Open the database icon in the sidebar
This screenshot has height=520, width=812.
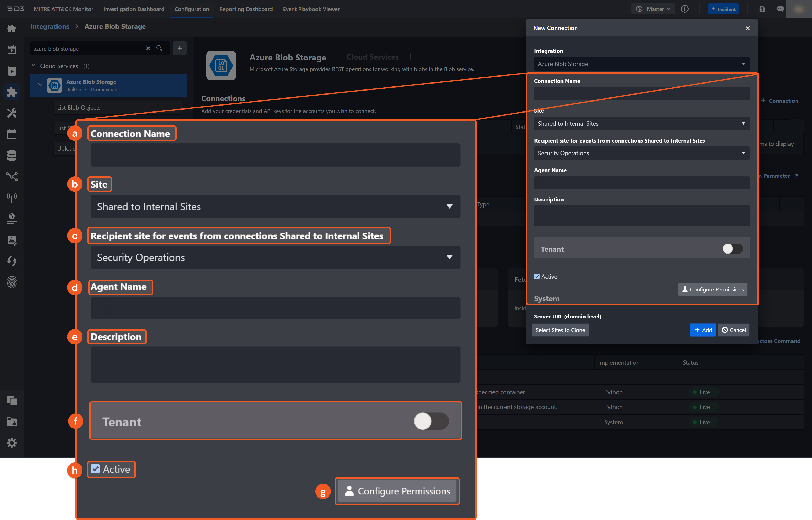click(12, 155)
